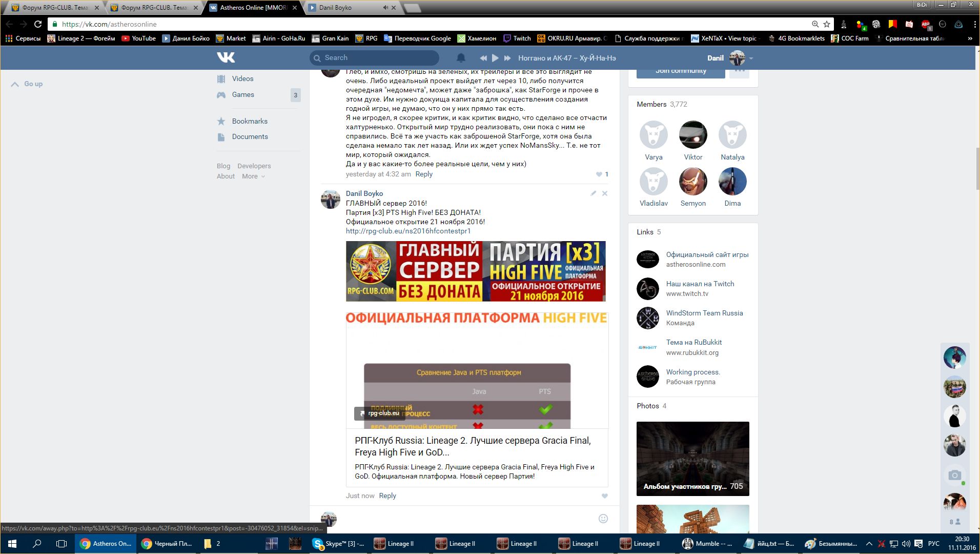Skip to the next track in the VK header
980x554 pixels.
tap(507, 58)
